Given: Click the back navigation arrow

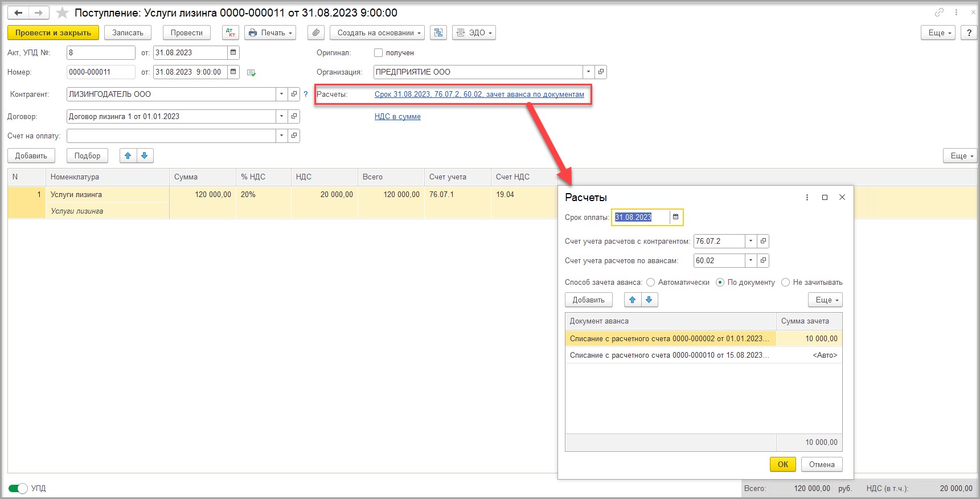Looking at the screenshot, I should (18, 13).
